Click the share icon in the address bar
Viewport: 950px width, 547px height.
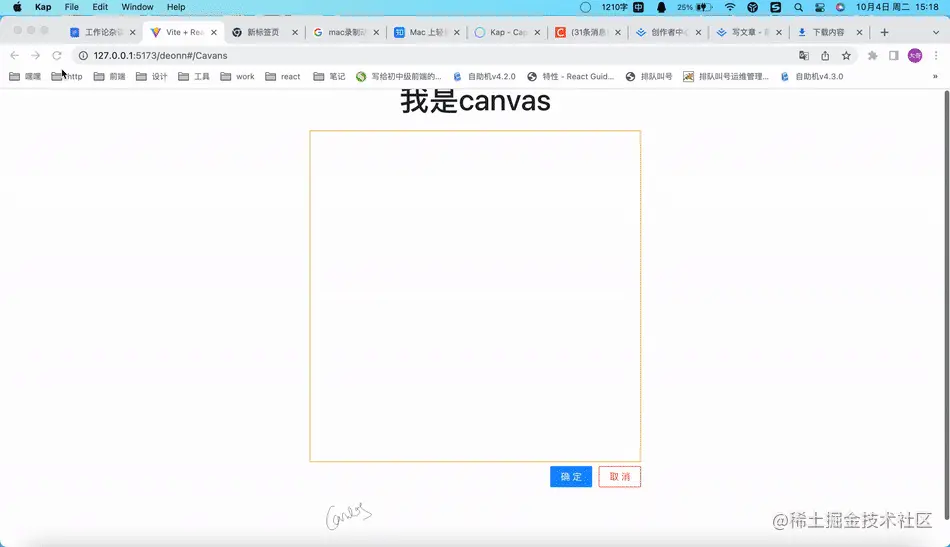pyautogui.click(x=825, y=56)
